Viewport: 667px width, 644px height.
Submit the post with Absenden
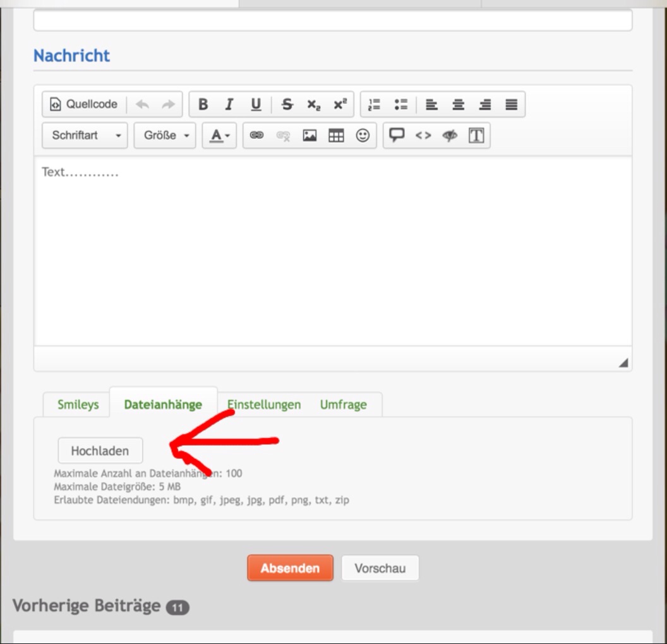coord(290,568)
